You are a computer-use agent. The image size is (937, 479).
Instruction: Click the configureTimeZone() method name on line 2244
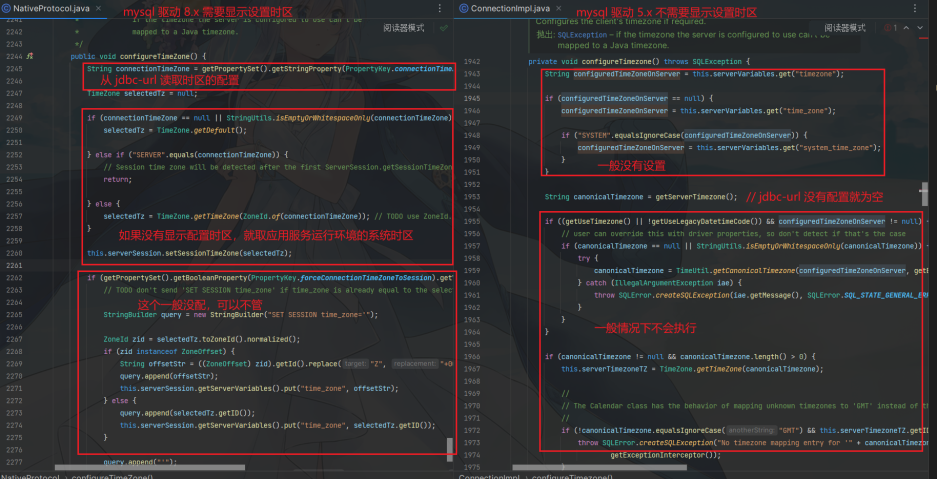coord(159,57)
